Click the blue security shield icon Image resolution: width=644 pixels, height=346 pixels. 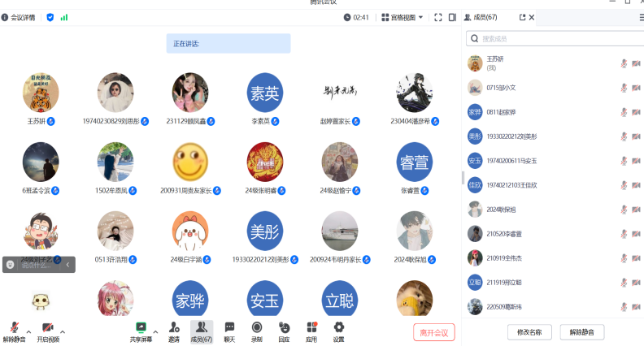[50, 17]
